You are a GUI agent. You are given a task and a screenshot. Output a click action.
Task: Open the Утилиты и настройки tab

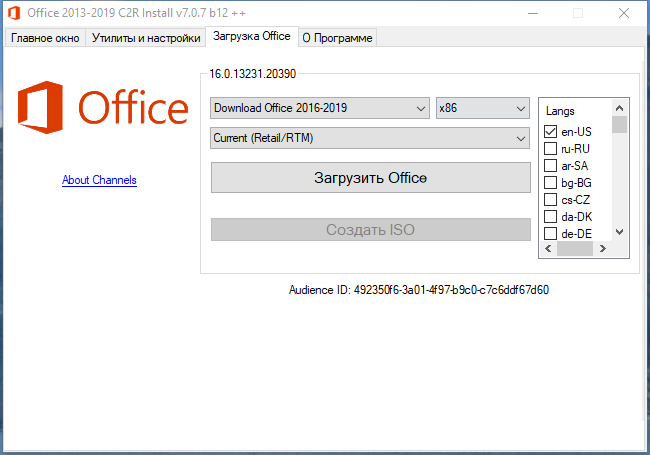coord(146,38)
